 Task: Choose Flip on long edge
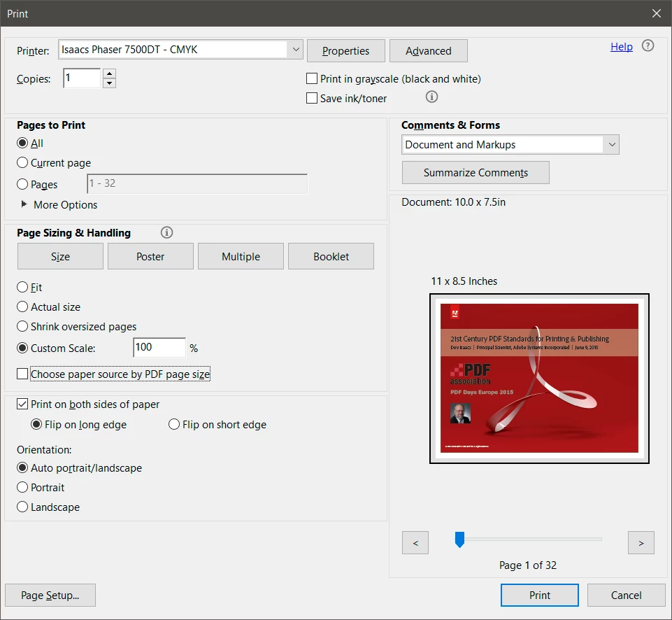tap(36, 425)
